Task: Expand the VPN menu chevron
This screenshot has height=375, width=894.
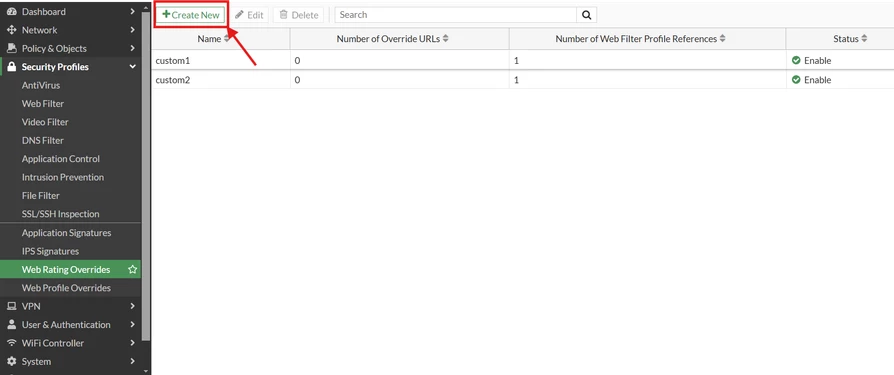Action: pos(132,306)
